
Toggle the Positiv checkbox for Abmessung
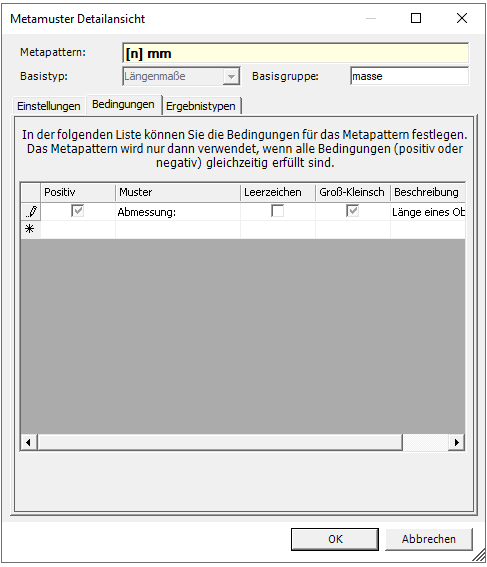tap(77, 210)
